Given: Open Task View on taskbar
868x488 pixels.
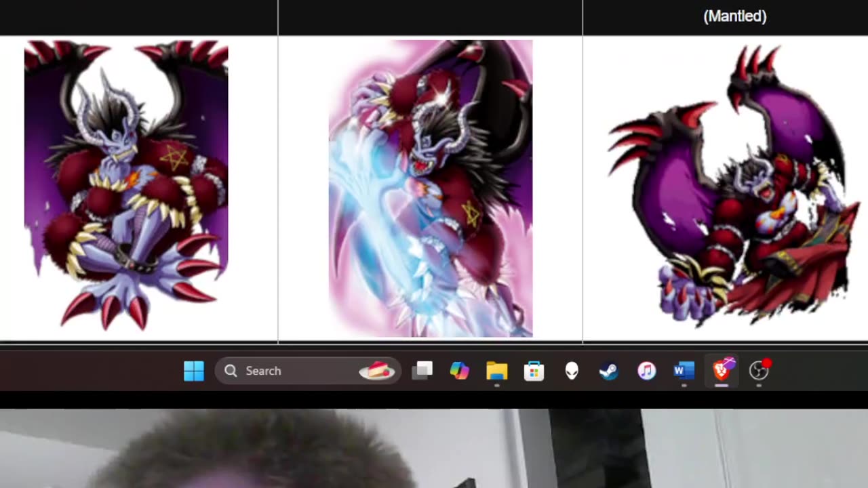Looking at the screenshot, I should (x=422, y=371).
